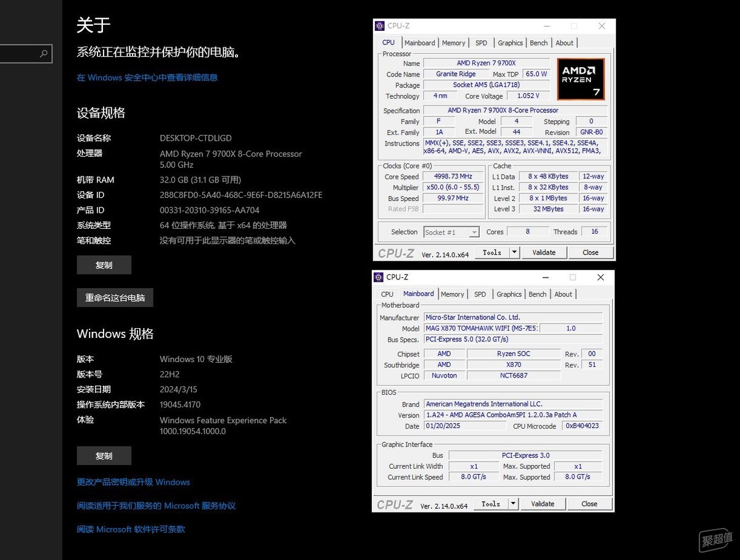Click Manufacturer Micro-Star International Co. Ltd.

click(x=513, y=317)
